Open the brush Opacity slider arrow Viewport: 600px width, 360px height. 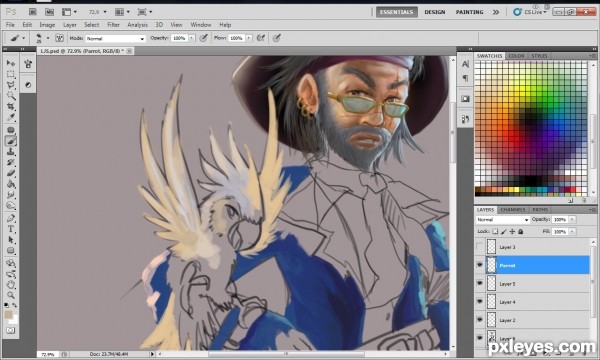point(192,38)
